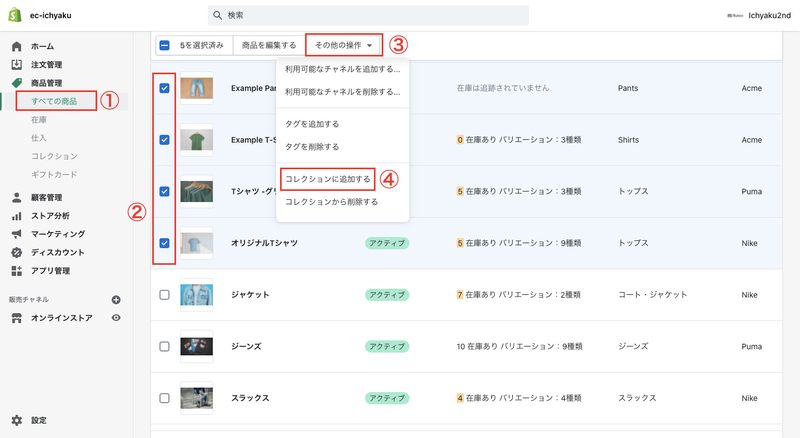Viewport: 800px width, 438px height.
Task: Choose コレクションから削除する option
Action: [x=332, y=202]
